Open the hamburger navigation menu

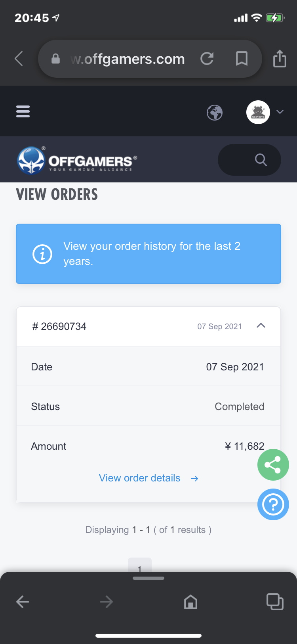click(23, 111)
